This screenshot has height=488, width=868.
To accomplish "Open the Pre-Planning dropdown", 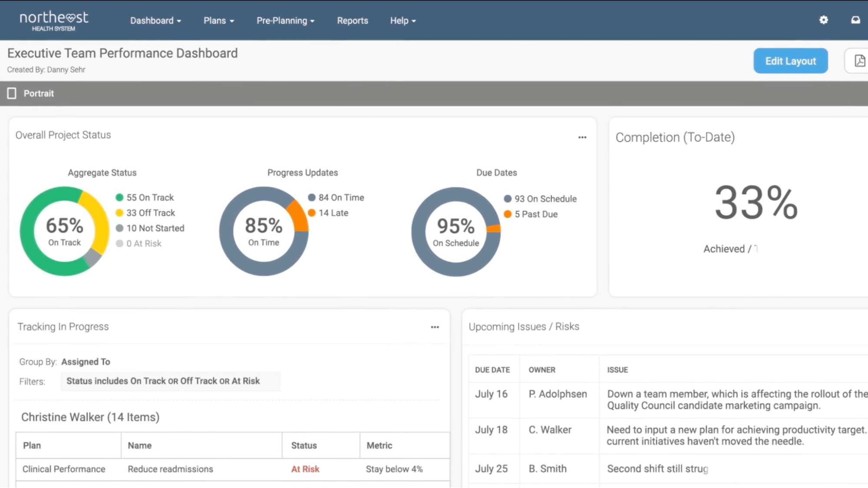I will click(285, 20).
